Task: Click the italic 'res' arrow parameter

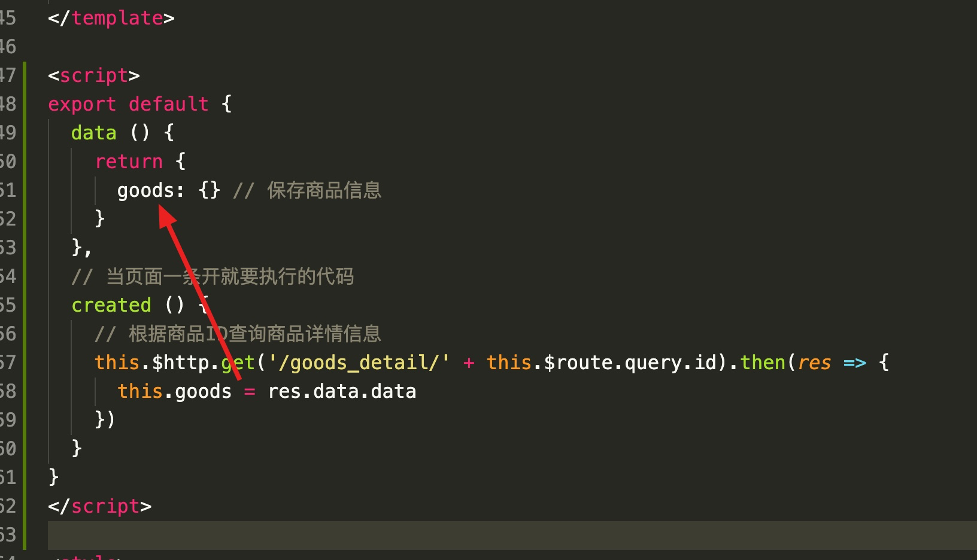Action: (x=814, y=363)
